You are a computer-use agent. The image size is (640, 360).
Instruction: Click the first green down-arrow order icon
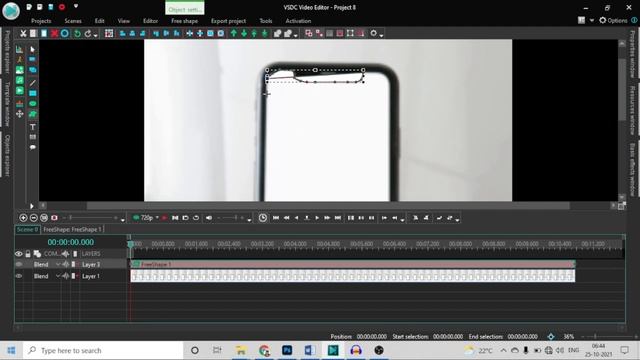pos(244,33)
